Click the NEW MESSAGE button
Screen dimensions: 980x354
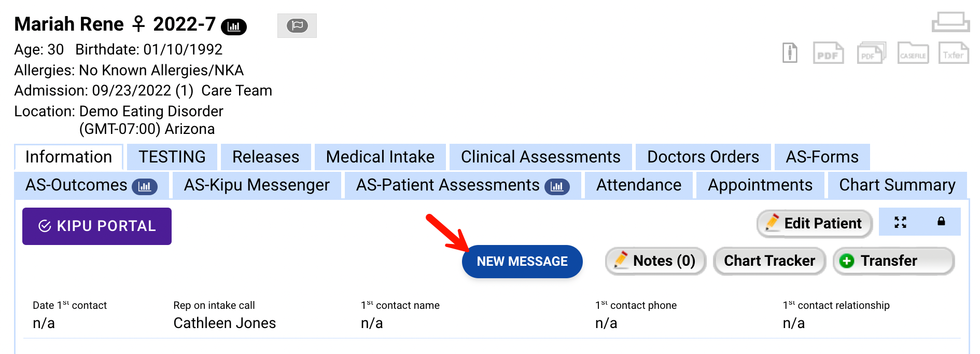[x=522, y=261]
